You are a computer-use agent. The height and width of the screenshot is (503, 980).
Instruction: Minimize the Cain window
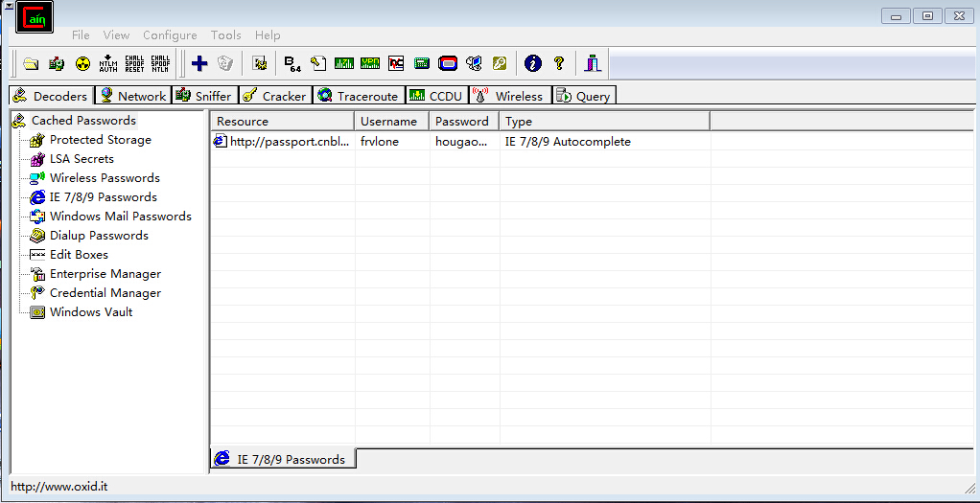tap(896, 16)
